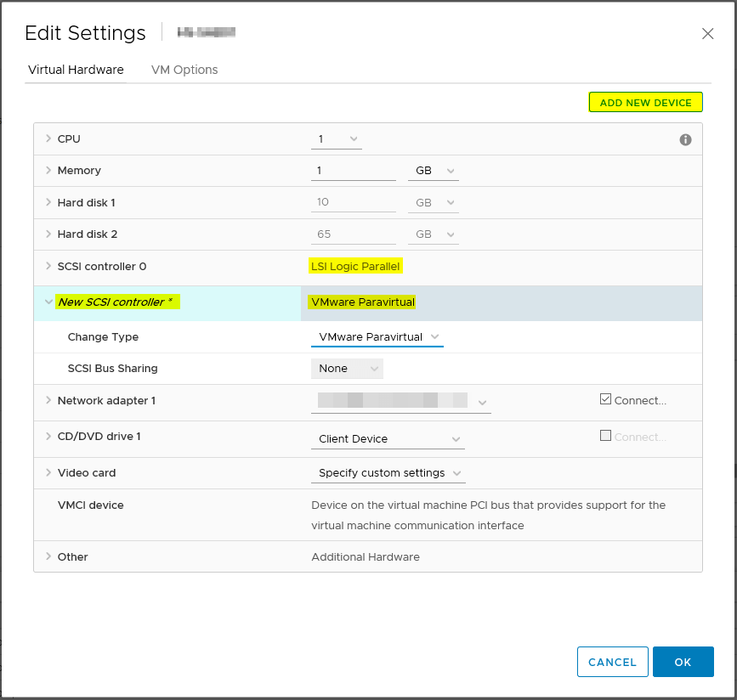Open the Memory unit dropdown showing GB
The image size is (737, 700).
coord(433,170)
